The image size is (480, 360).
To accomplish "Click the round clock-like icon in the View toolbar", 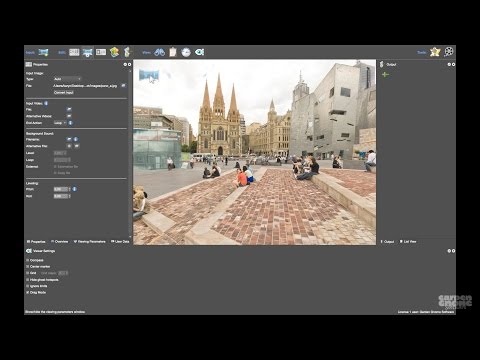I will point(186,52).
